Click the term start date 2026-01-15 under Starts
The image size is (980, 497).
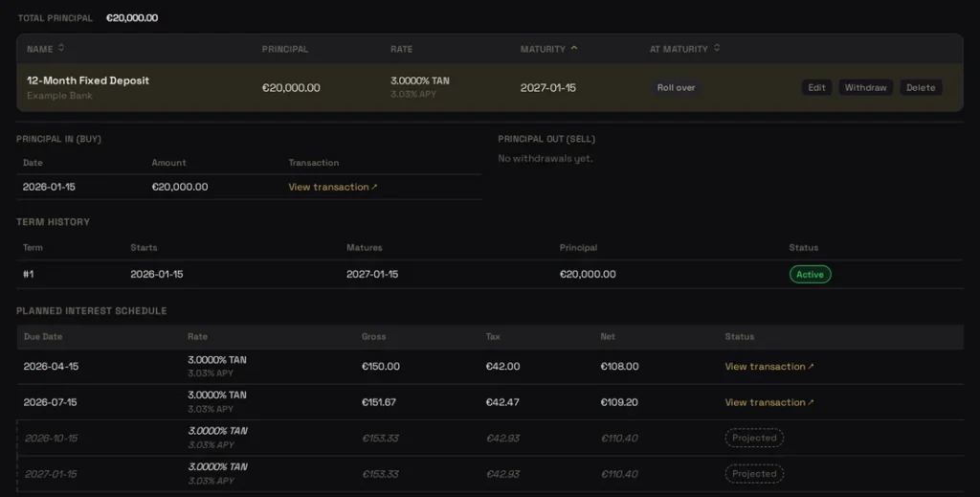(x=157, y=275)
